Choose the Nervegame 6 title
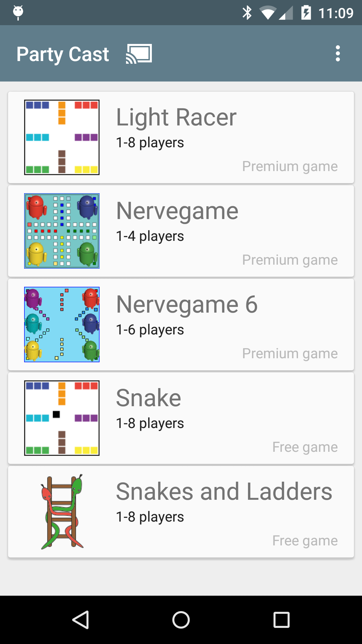This screenshot has height=644, width=362. point(187,305)
